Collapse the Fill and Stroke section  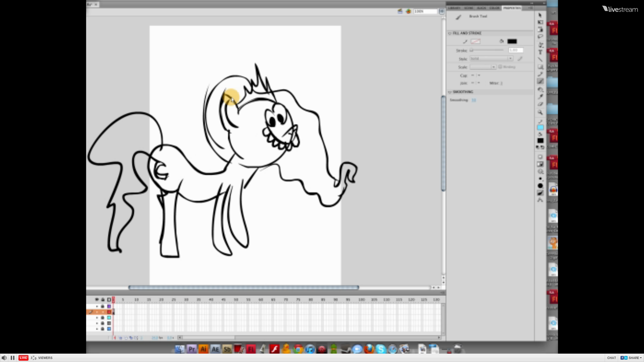point(450,33)
